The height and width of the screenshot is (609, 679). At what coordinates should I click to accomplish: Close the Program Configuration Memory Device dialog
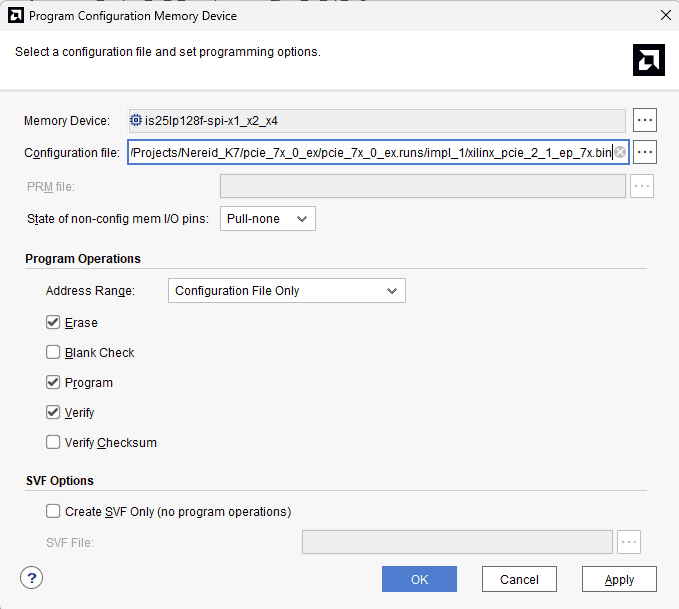coord(665,15)
